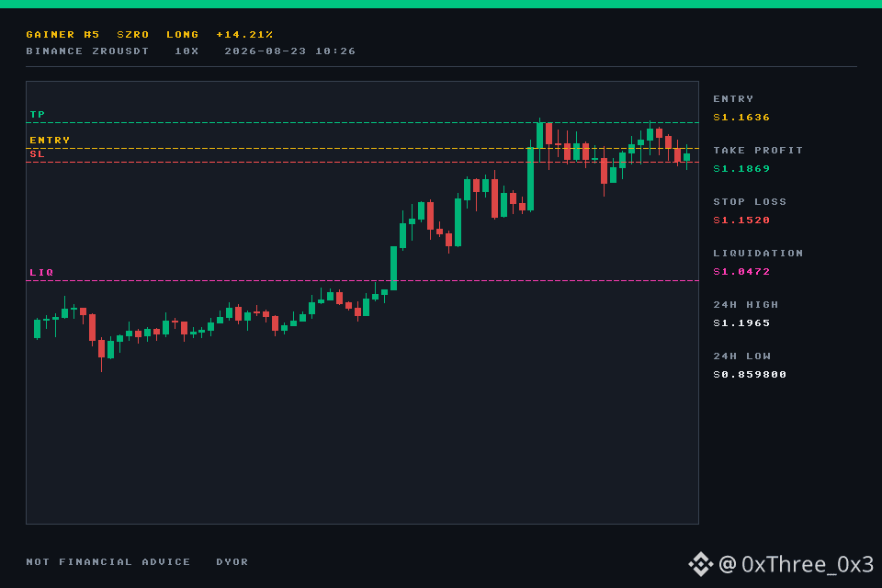This screenshot has height=588, width=882.
Task: Click the '10X' leverage text
Action: (187, 51)
